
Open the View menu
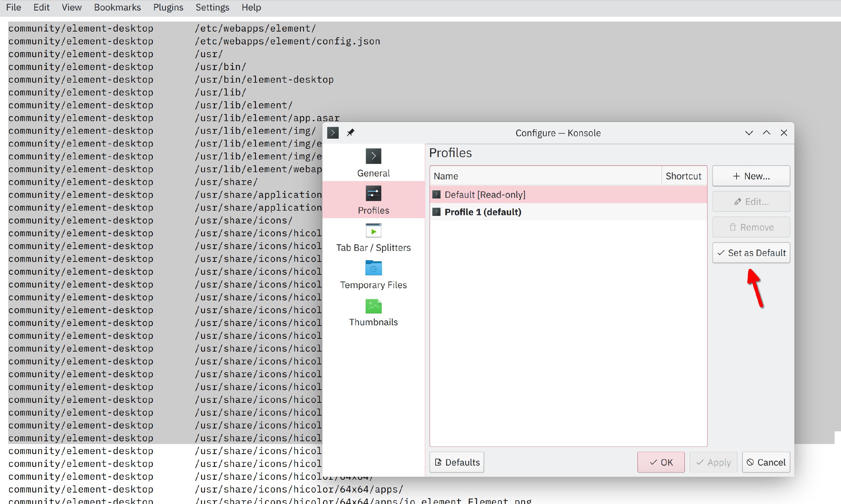coord(72,8)
